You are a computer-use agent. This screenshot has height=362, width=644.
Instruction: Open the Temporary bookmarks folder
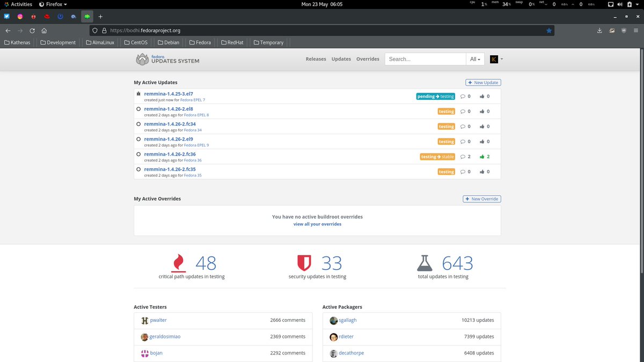(x=268, y=42)
